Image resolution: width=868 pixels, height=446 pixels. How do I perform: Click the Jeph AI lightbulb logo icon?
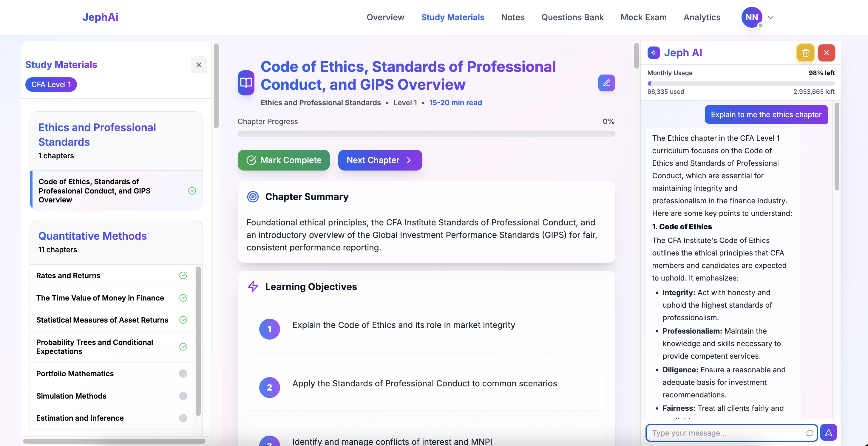click(x=653, y=53)
